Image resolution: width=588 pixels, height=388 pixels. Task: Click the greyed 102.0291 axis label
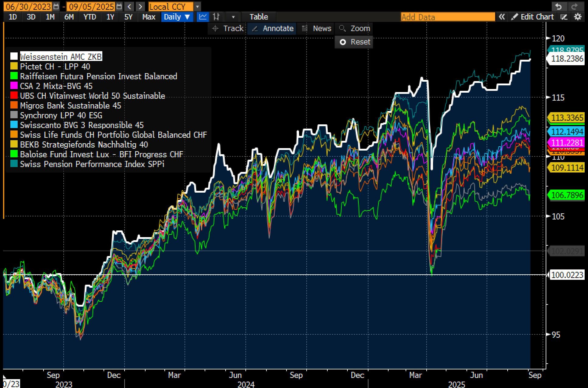click(x=566, y=251)
